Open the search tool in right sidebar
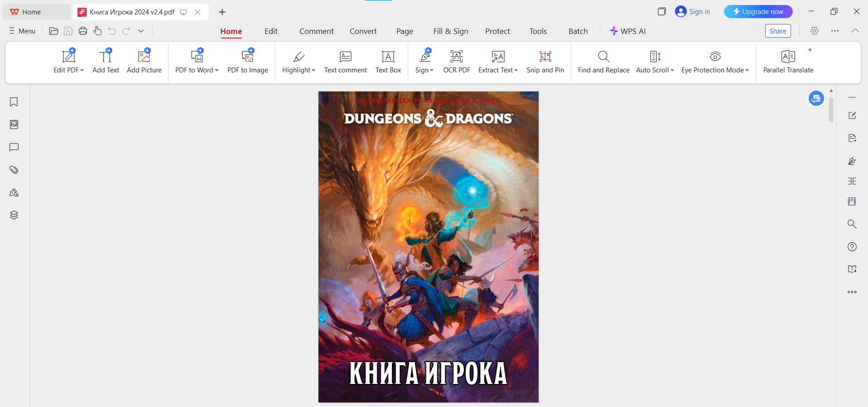The height and width of the screenshot is (407, 868). pos(852,224)
